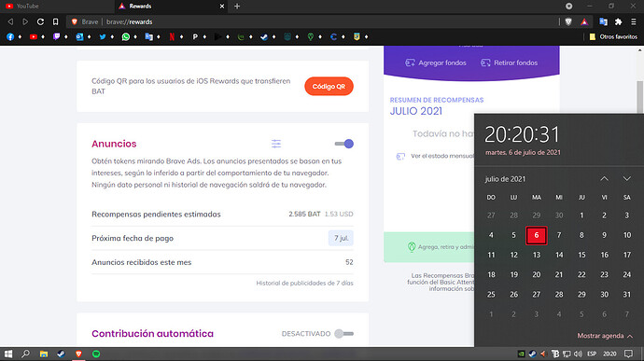Open the Brave hamburger menu

(x=634, y=21)
